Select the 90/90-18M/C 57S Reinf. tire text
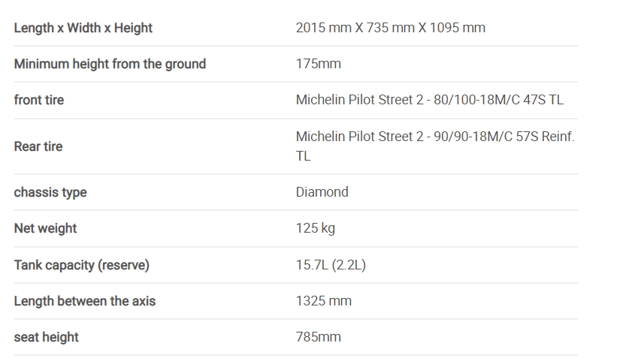 click(x=504, y=137)
